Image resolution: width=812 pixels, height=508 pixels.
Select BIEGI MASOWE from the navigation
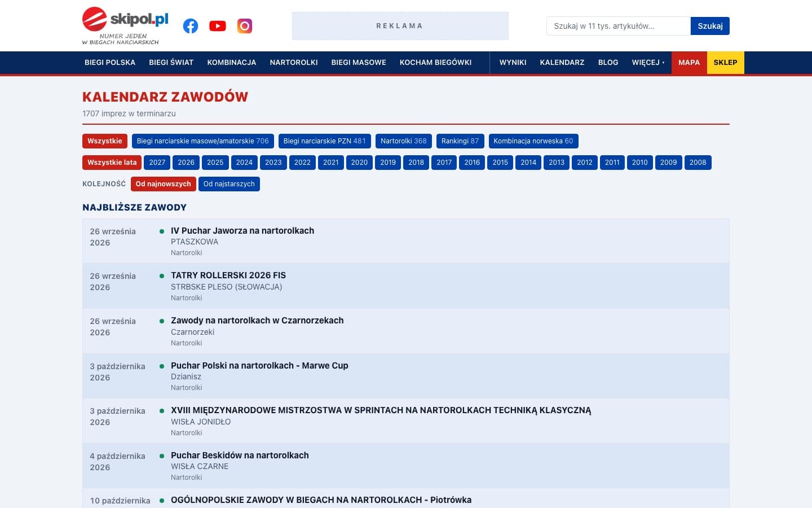tap(359, 63)
